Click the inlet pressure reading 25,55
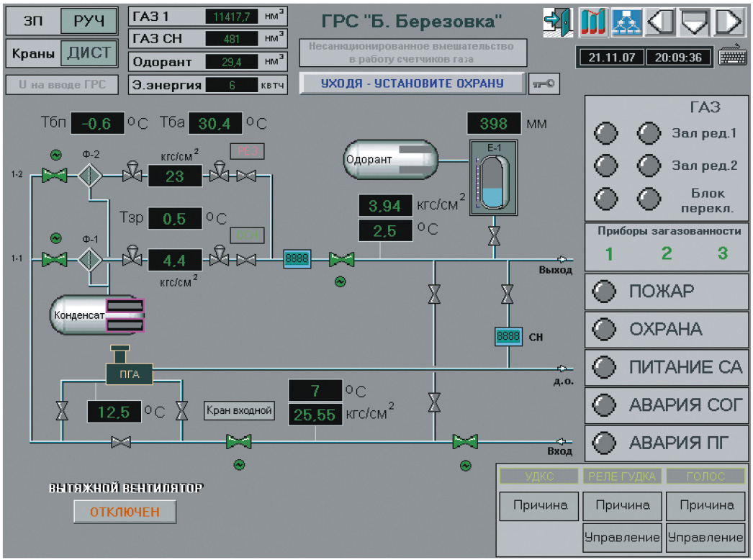753x560 pixels. click(x=315, y=415)
